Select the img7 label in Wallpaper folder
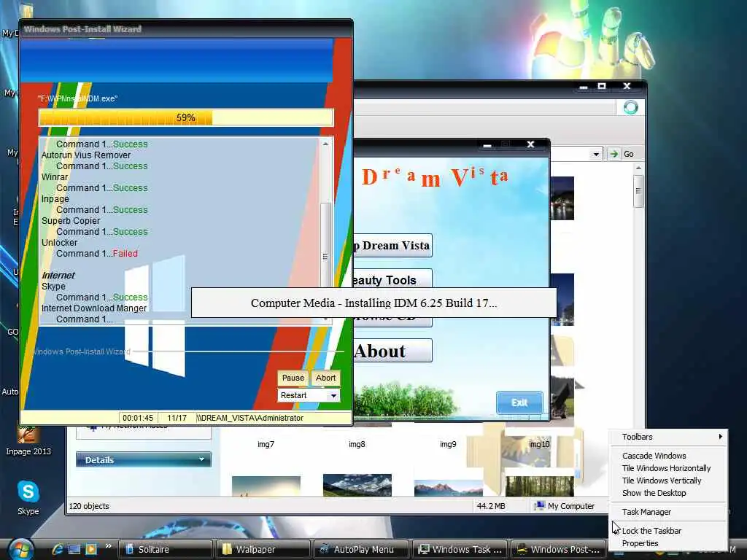This screenshot has width=747, height=560. pyautogui.click(x=266, y=444)
